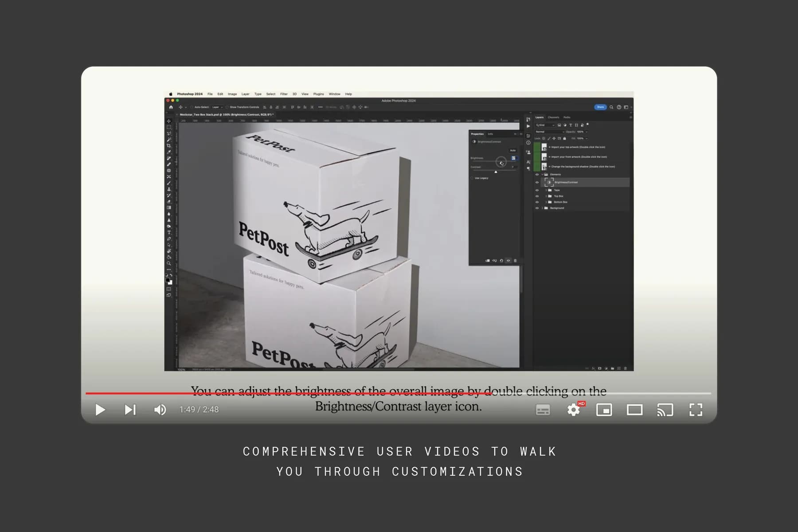
Task: Open the Photoshop 2024 menu
Action: click(x=190, y=94)
